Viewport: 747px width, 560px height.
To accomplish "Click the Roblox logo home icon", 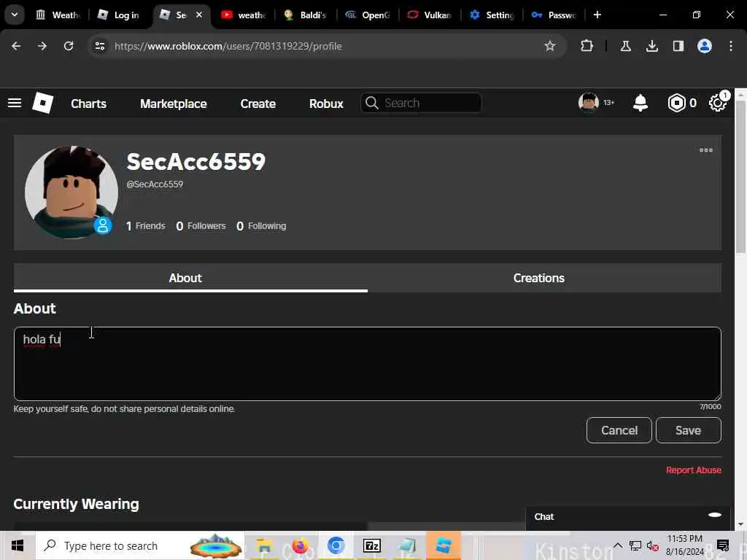I will click(x=42, y=103).
